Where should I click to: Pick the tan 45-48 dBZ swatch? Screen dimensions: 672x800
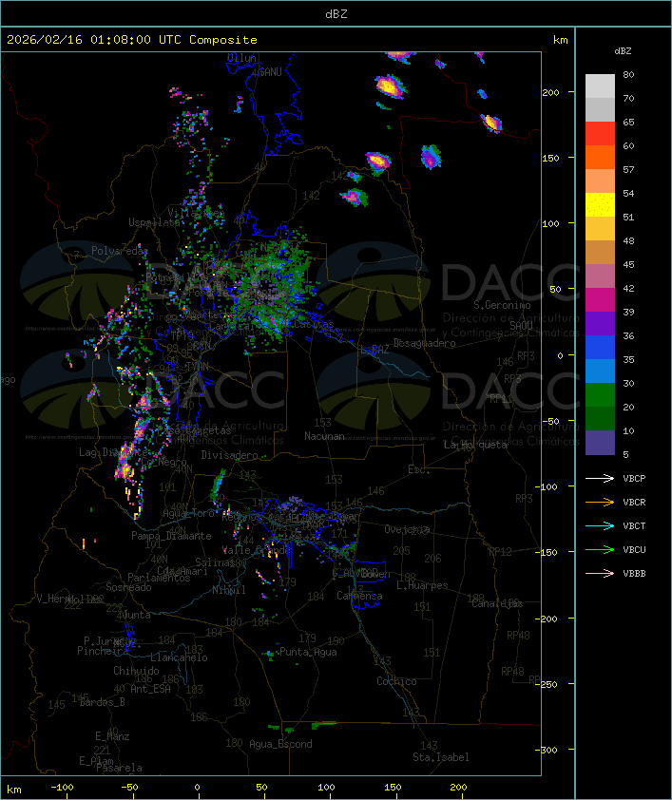600,253
